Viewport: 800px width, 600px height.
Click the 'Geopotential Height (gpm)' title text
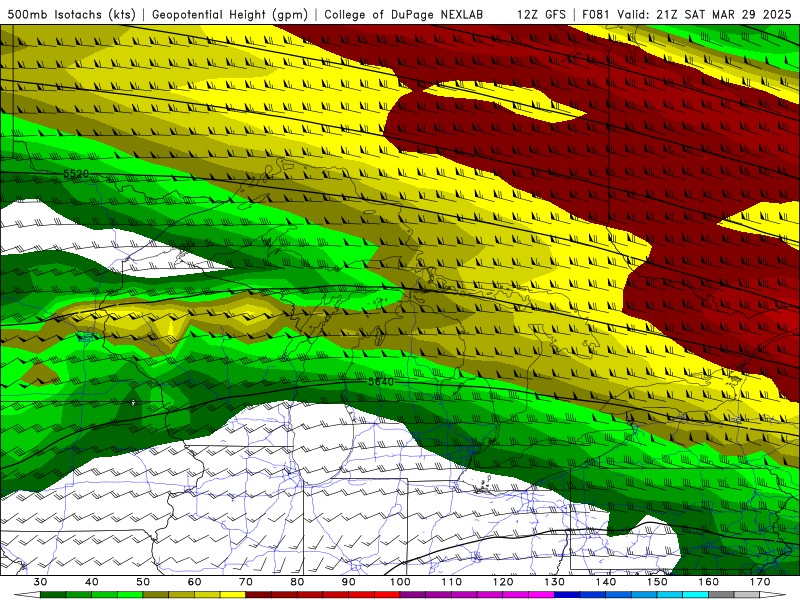point(230,15)
